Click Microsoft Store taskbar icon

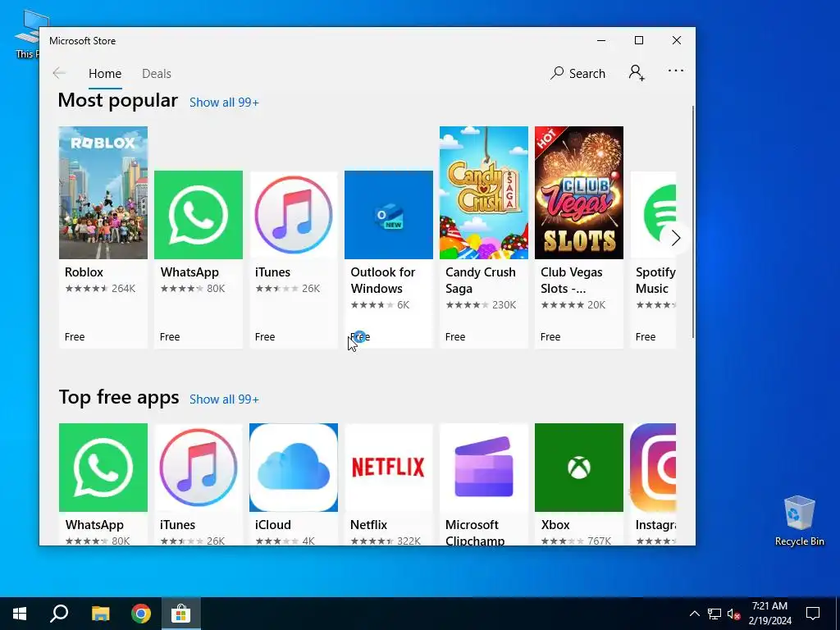pyautogui.click(x=181, y=614)
